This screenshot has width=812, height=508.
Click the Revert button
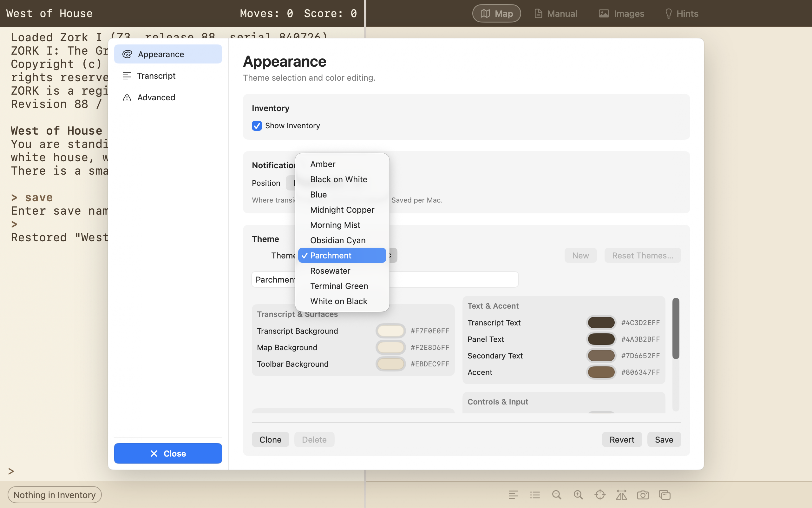coord(622,439)
